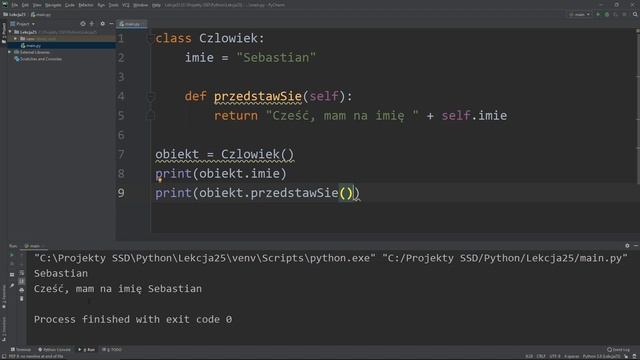Open the Help menu
The height and width of the screenshot is (360, 640).
[x=156, y=5]
